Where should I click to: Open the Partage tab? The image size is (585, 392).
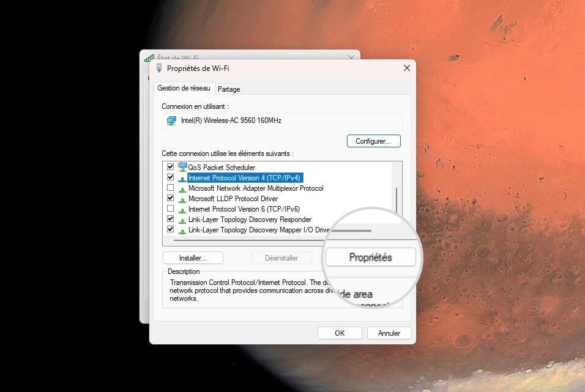(229, 89)
